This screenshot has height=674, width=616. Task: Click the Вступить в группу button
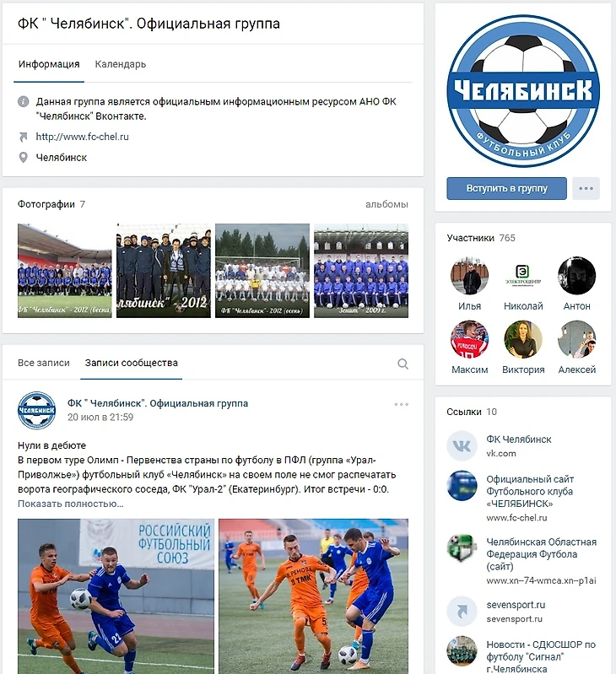506,188
